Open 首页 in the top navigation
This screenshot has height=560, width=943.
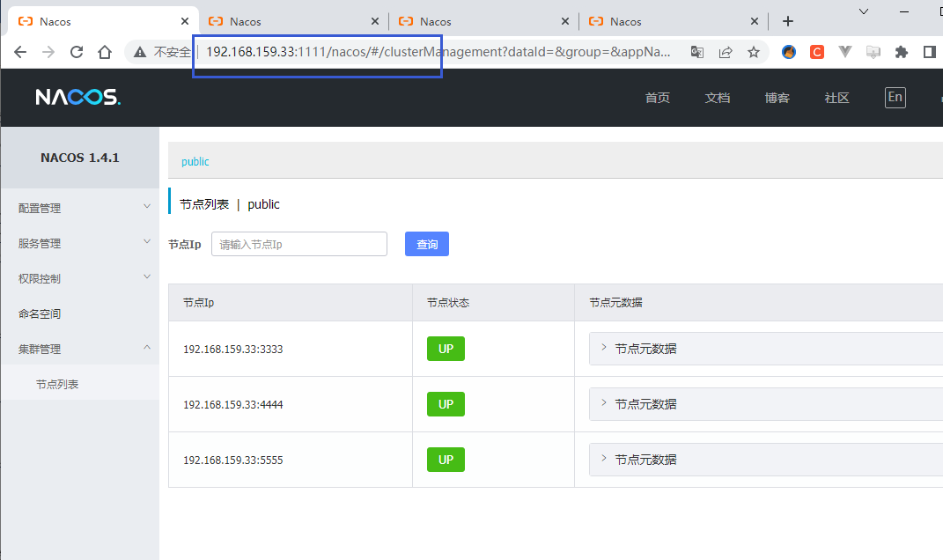coord(658,98)
